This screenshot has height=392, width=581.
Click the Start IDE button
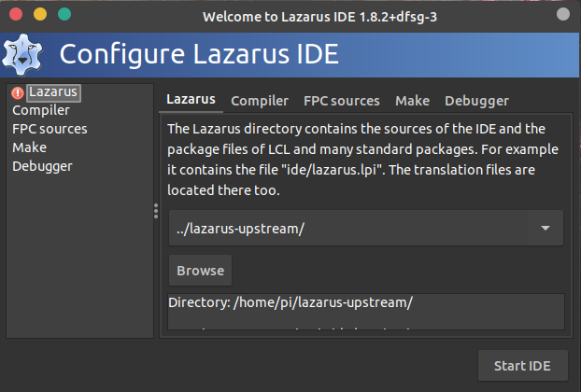pyautogui.click(x=522, y=366)
